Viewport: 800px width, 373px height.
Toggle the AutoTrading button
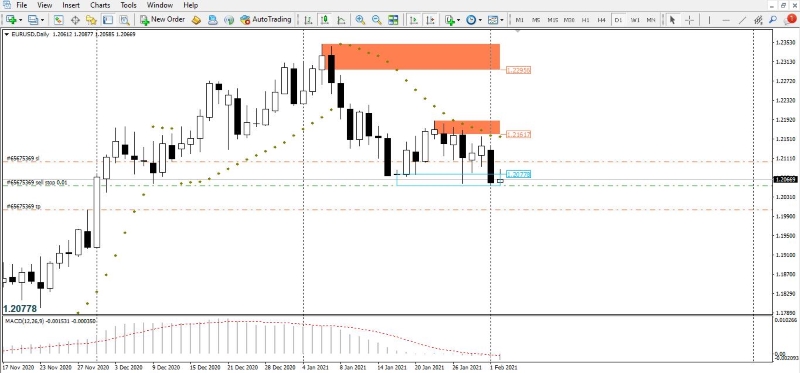click(x=265, y=20)
